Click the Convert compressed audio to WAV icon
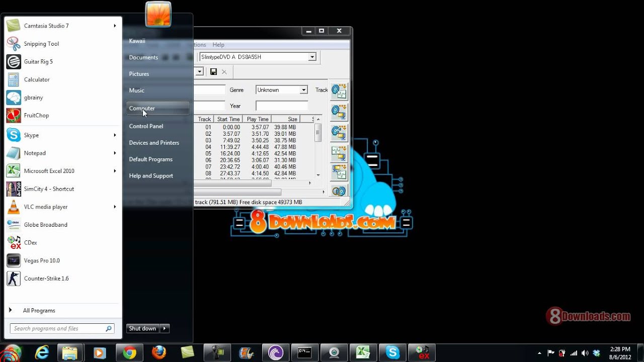The width and height of the screenshot is (644, 362). [x=340, y=172]
